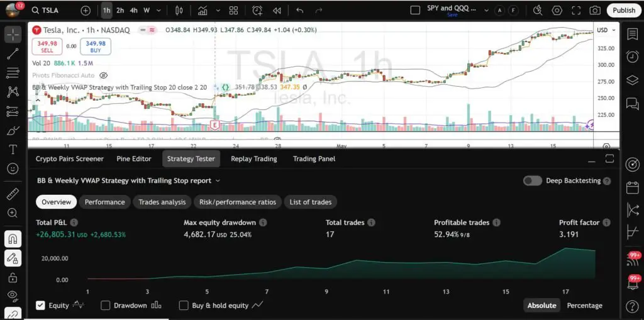Open the Trading Panel tab
644x320 pixels.
pyautogui.click(x=314, y=158)
